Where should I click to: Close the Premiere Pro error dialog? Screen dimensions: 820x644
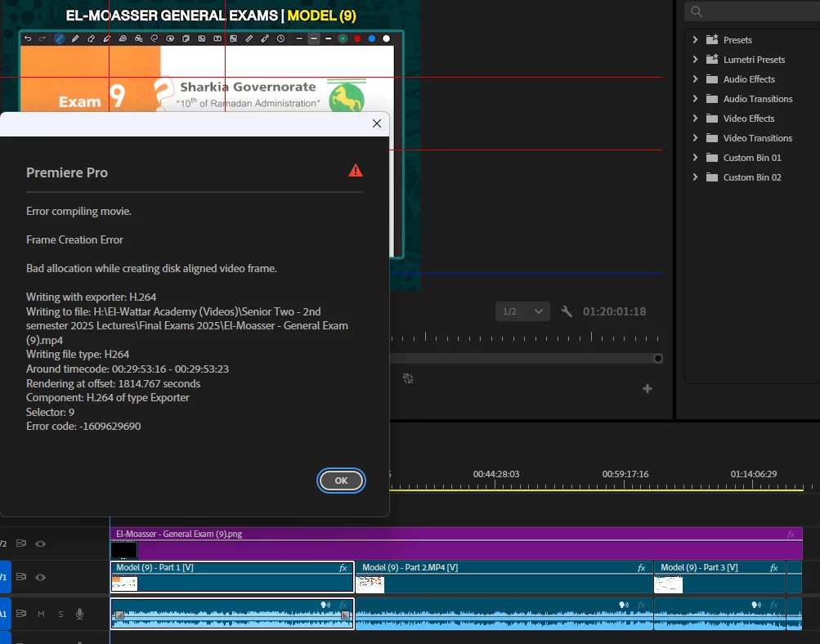coord(377,123)
